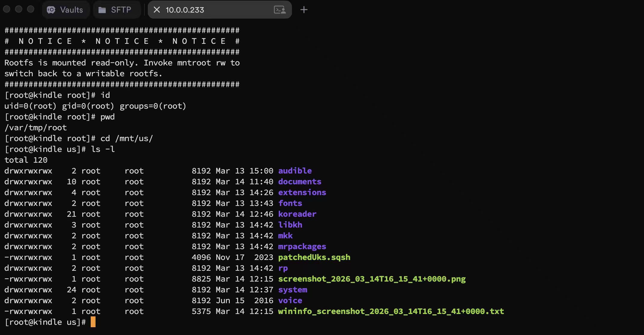Screen dimensions: 644x335
Task: Click the wininfo_screenshot txt file name
Action: (391, 311)
